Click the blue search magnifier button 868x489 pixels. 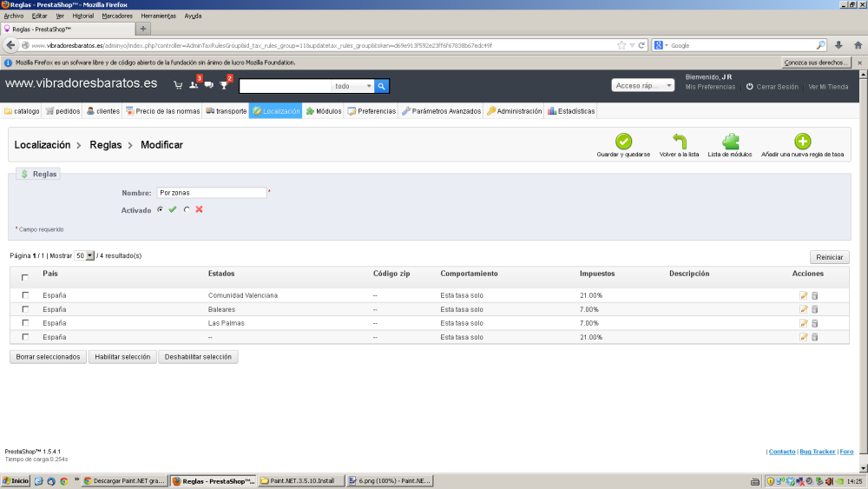tap(381, 86)
